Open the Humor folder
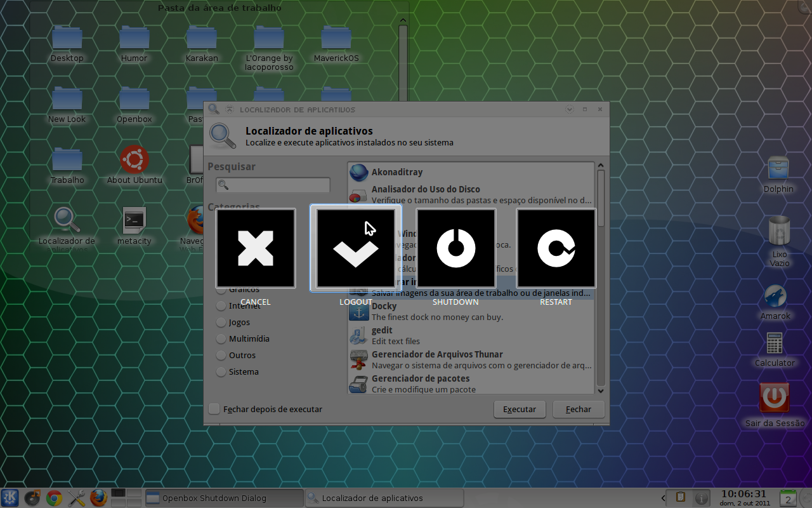This screenshot has width=812, height=508. coord(134,38)
